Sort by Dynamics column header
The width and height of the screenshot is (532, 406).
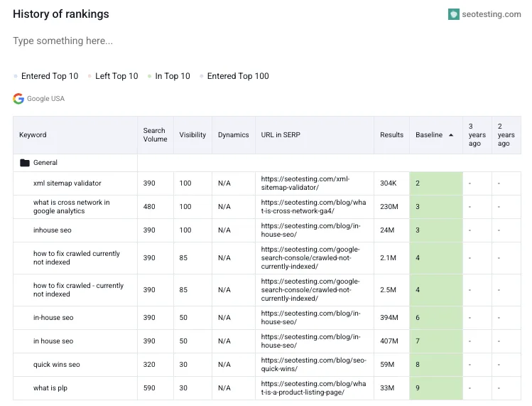pyautogui.click(x=234, y=135)
